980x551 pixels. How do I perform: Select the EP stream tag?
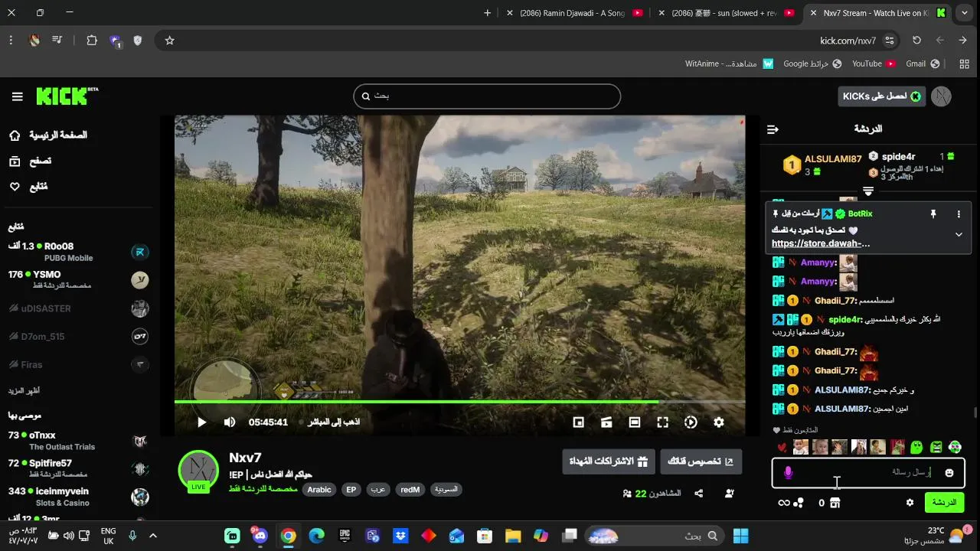(351, 490)
